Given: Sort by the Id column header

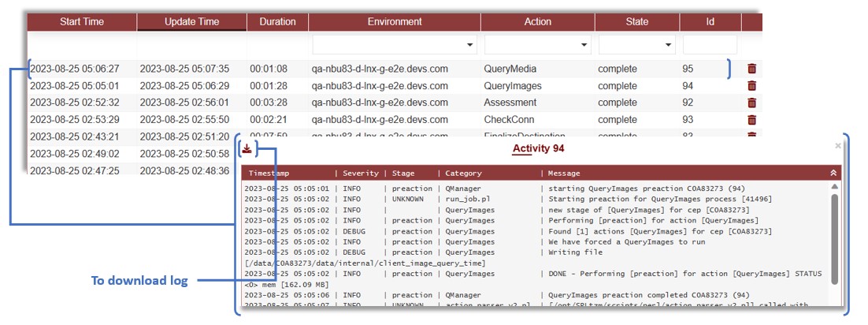Looking at the screenshot, I should [710, 22].
